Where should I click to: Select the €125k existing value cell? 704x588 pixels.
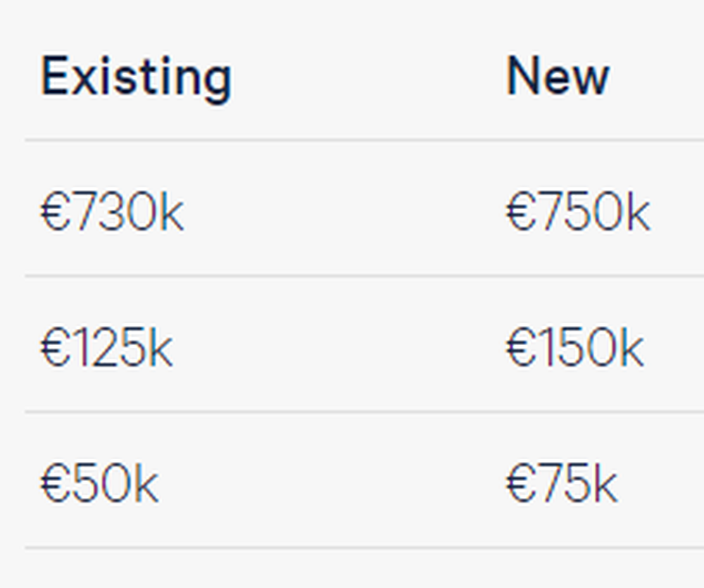(x=106, y=346)
